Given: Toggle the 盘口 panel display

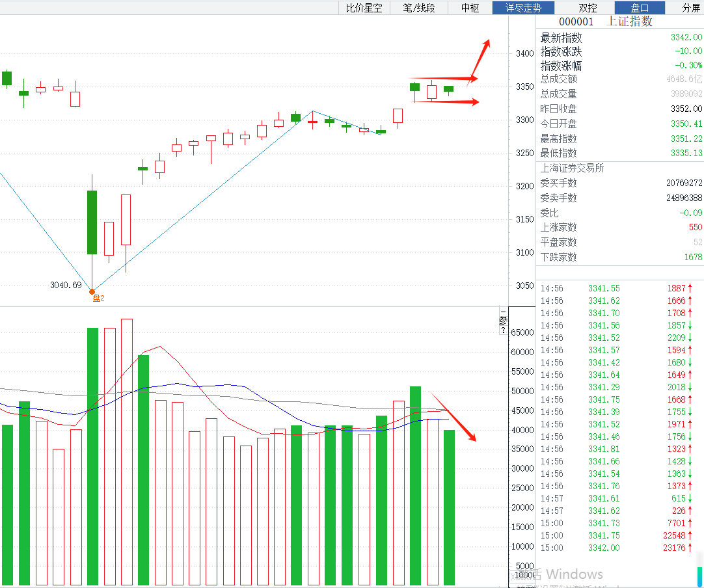Looking at the screenshot, I should pos(640,8).
